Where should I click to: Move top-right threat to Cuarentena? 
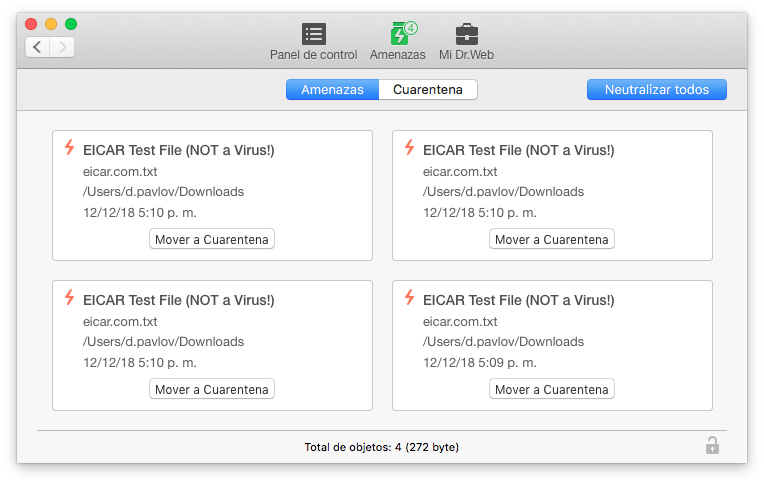552,239
